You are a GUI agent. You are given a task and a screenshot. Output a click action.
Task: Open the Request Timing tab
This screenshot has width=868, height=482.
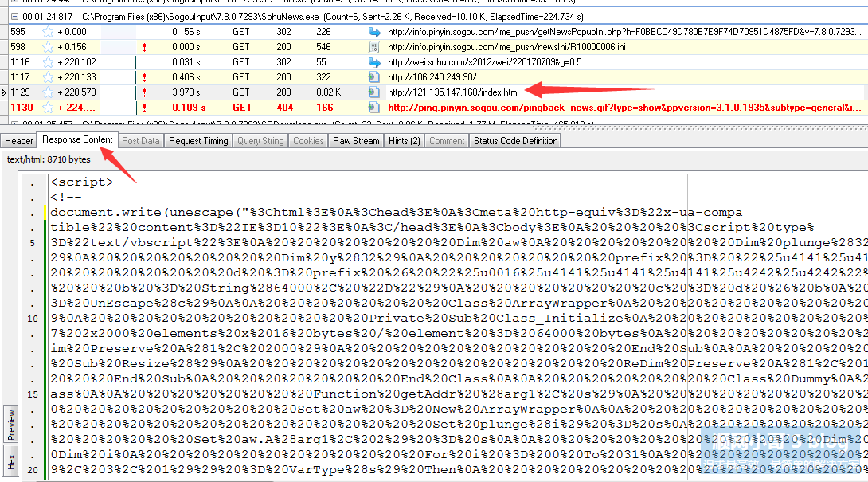coord(197,141)
